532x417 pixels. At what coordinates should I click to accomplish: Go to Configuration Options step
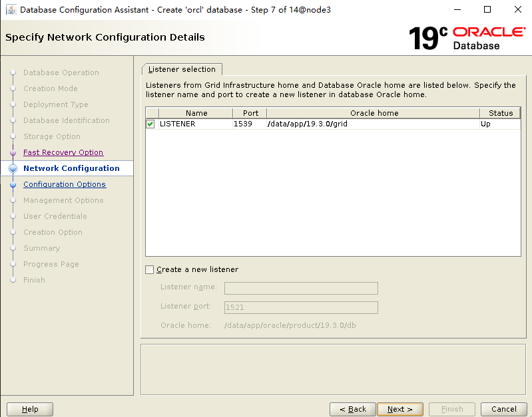pos(65,184)
